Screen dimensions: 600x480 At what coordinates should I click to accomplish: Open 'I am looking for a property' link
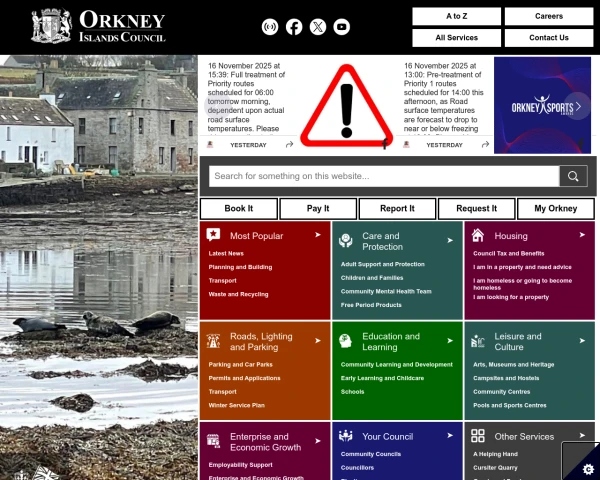pyautogui.click(x=511, y=297)
